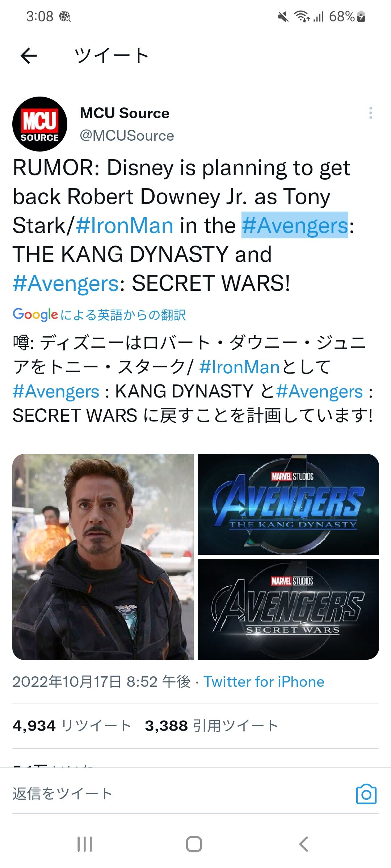Tap the @MCUSource handle
The image size is (391, 868).
[x=127, y=136]
